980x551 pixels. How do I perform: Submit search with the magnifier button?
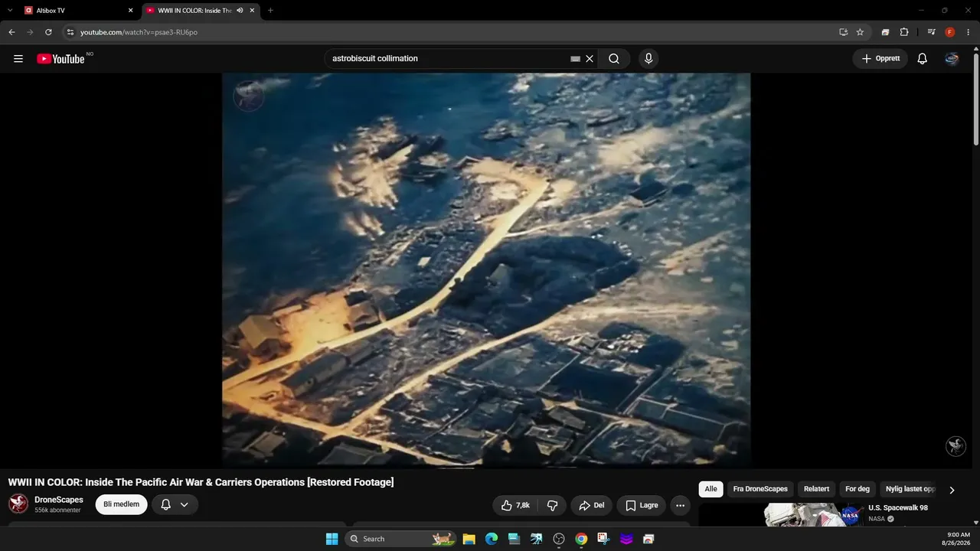click(x=614, y=59)
